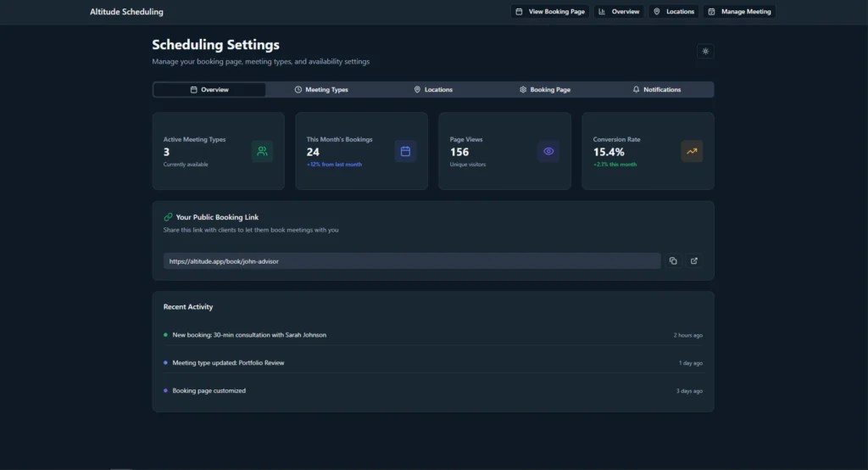Image resolution: width=868 pixels, height=470 pixels.
Task: Click the public booking URL field
Action: [411, 261]
